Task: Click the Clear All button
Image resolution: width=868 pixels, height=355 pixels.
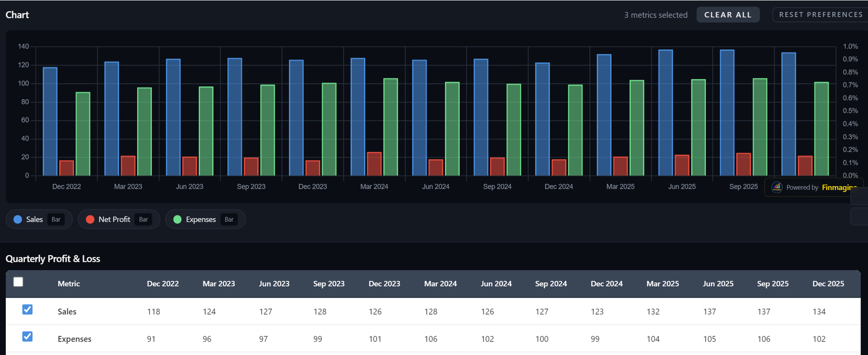Action: coord(728,15)
